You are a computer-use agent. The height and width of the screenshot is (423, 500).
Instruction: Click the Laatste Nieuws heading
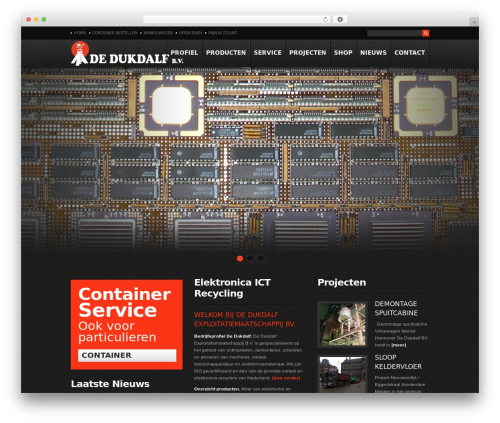[110, 384]
